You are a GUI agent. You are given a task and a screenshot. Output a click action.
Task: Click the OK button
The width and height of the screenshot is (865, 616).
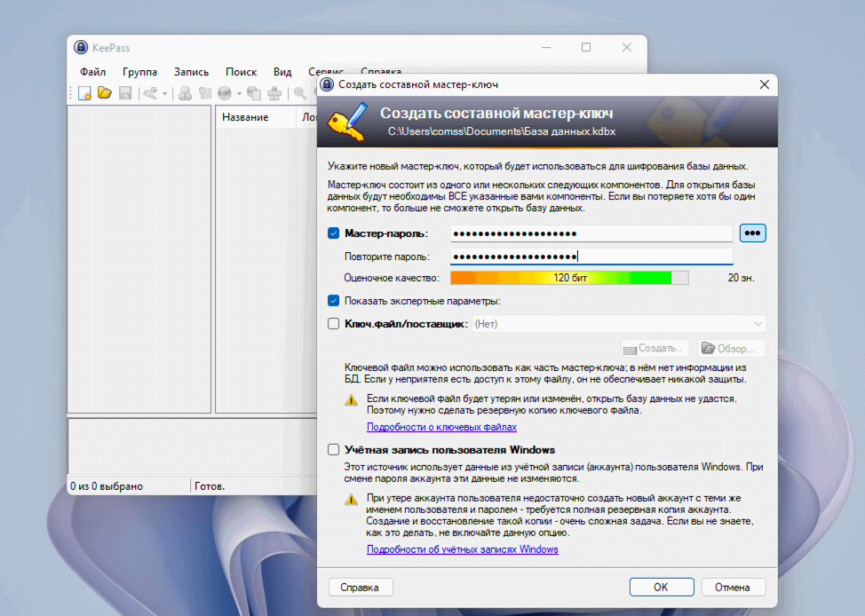pyautogui.click(x=662, y=588)
